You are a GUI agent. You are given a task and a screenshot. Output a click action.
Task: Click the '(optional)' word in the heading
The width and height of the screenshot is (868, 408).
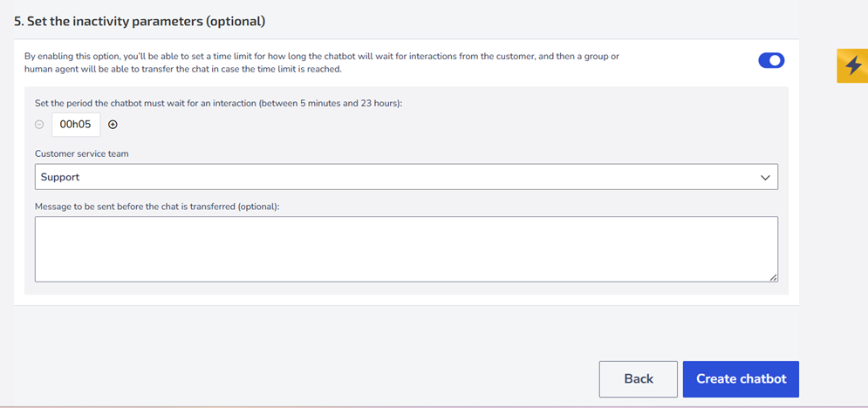pyautogui.click(x=235, y=22)
